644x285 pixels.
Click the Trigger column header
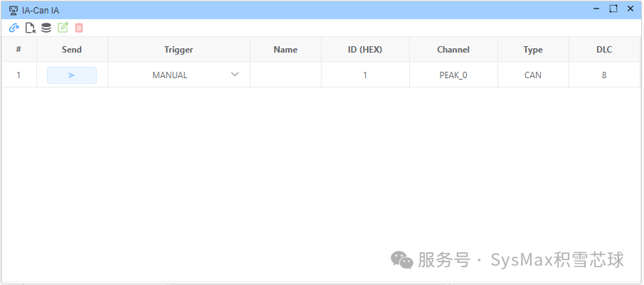pos(179,50)
